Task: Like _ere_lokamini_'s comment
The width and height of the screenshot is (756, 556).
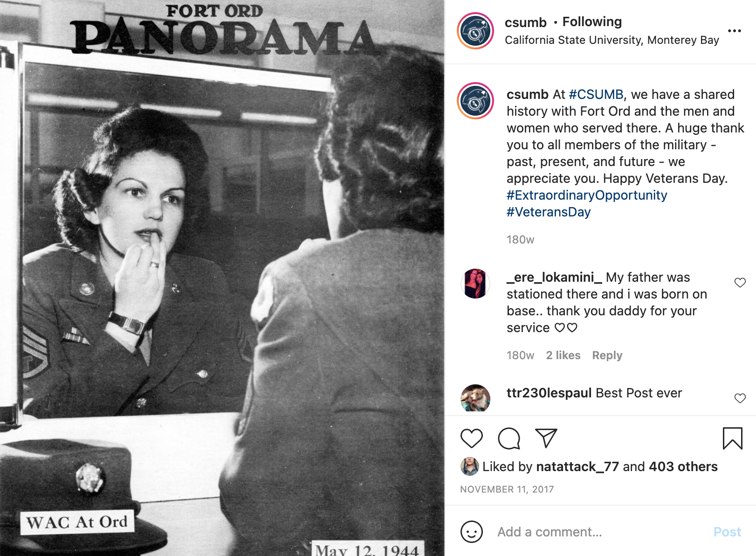Action: click(740, 283)
